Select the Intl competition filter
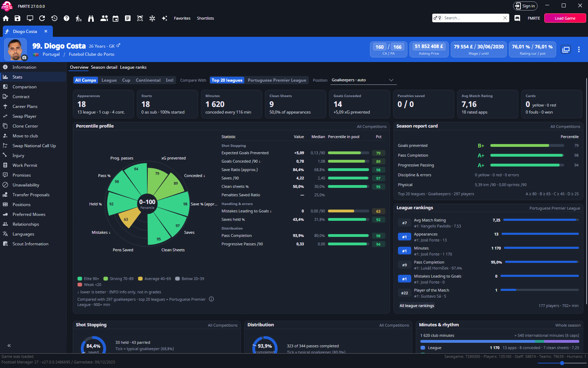The width and height of the screenshot is (588, 368). 169,80
